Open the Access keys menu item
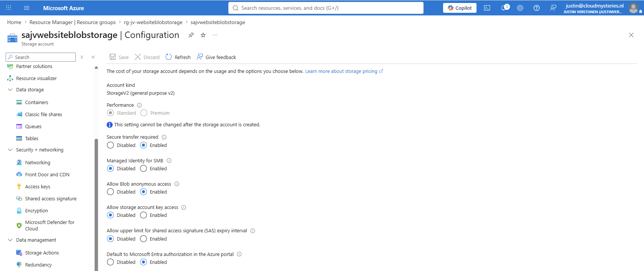Image resolution: width=644 pixels, height=271 pixels. click(38, 186)
